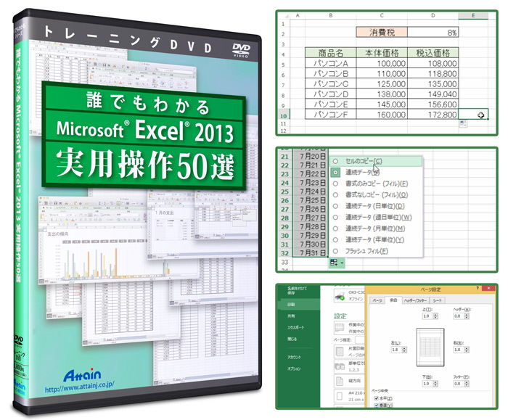This screenshot has width=508, height=420.
Task: Click the OKI printer icon in print pane
Action: click(x=339, y=295)
